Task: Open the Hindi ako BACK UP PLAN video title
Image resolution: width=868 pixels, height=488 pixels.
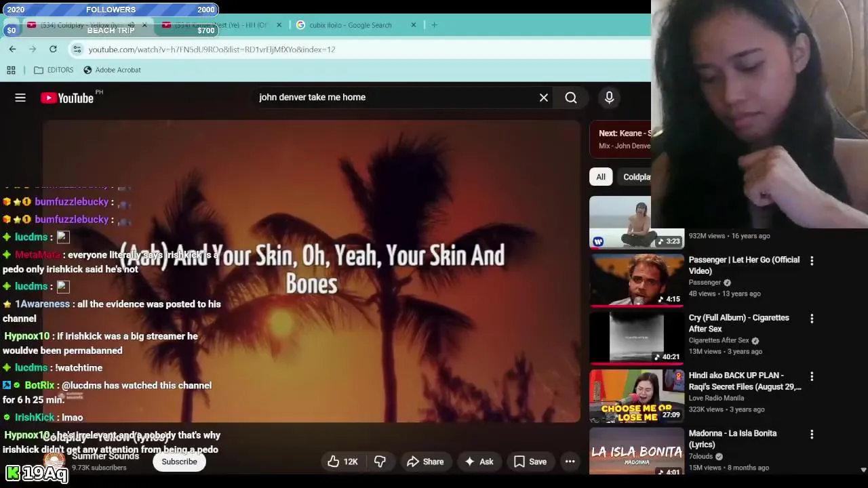Action: click(745, 381)
